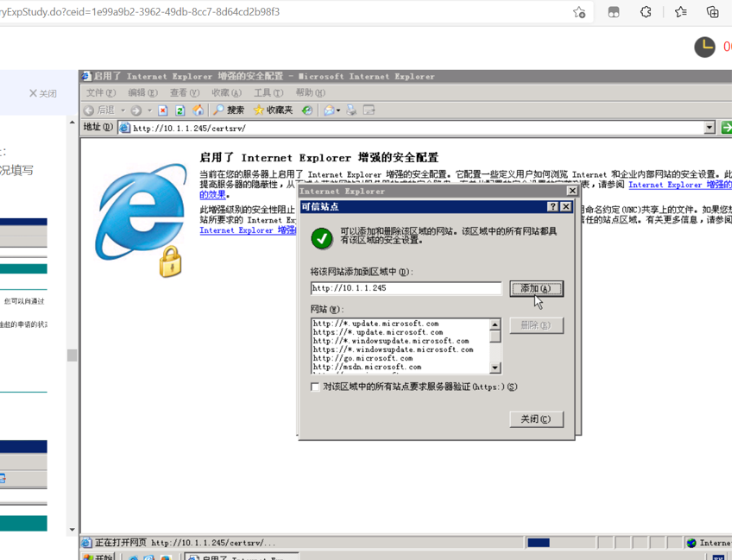Click the IE taskbar button 启用了 Internet
Viewport: 750px width, 560px height.
coord(242,557)
